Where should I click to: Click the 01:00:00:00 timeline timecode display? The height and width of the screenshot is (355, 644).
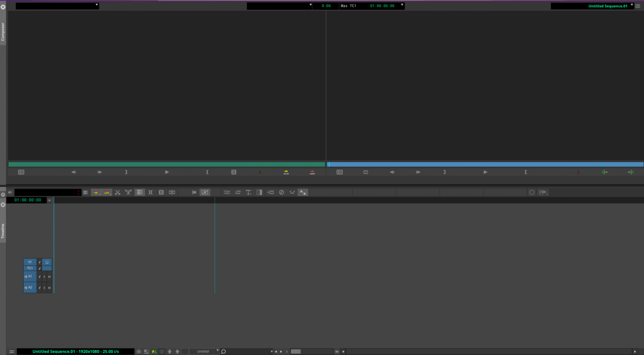(x=27, y=200)
